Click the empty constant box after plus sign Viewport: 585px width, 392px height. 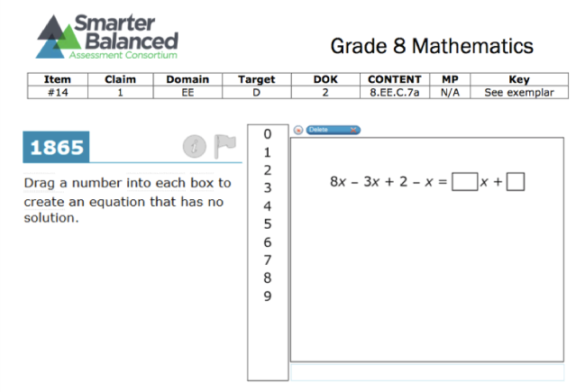point(516,182)
